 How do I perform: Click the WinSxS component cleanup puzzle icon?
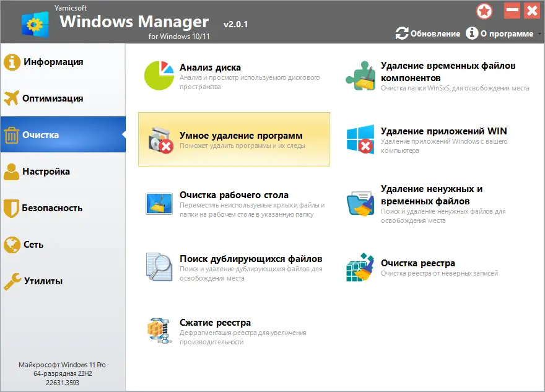(360, 76)
